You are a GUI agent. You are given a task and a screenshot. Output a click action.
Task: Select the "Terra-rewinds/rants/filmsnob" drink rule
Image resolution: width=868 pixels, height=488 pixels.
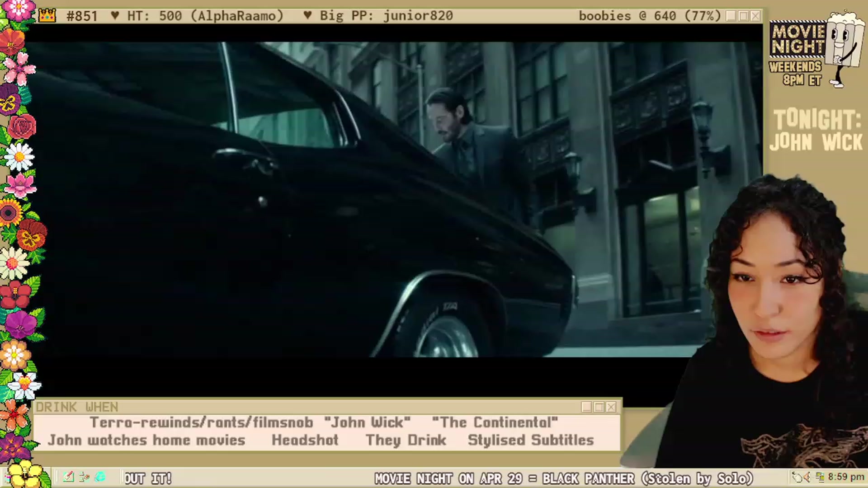coord(201,422)
